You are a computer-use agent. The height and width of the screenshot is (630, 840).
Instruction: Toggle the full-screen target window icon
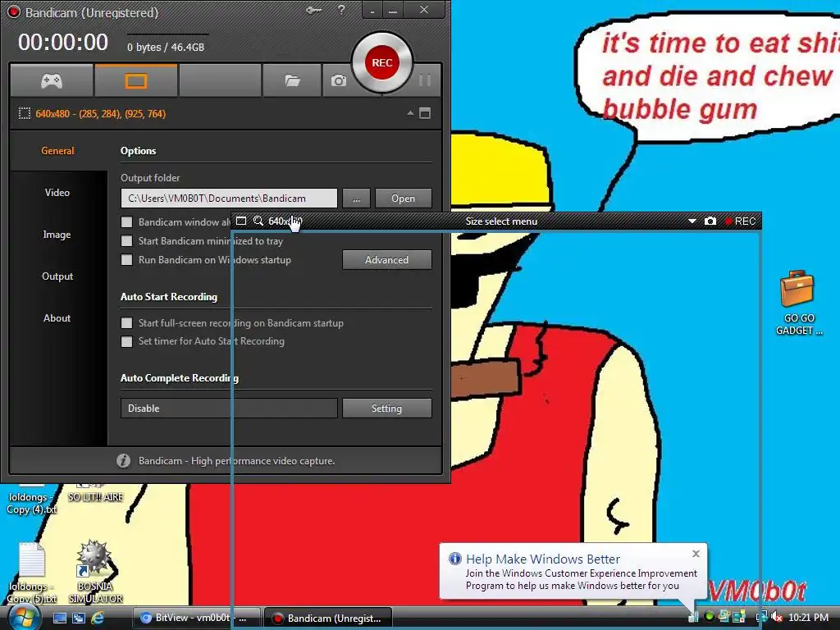coord(425,113)
